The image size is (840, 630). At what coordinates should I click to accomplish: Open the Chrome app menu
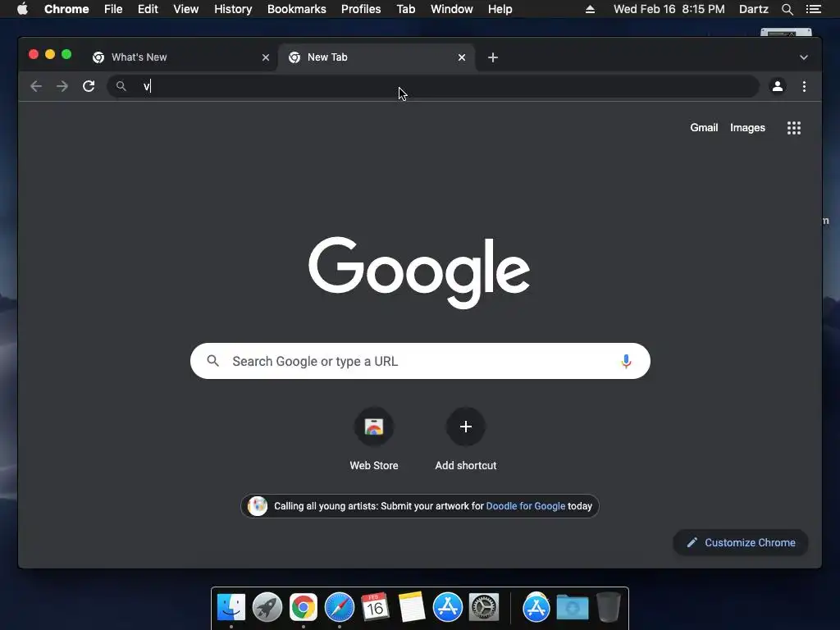(x=66, y=9)
